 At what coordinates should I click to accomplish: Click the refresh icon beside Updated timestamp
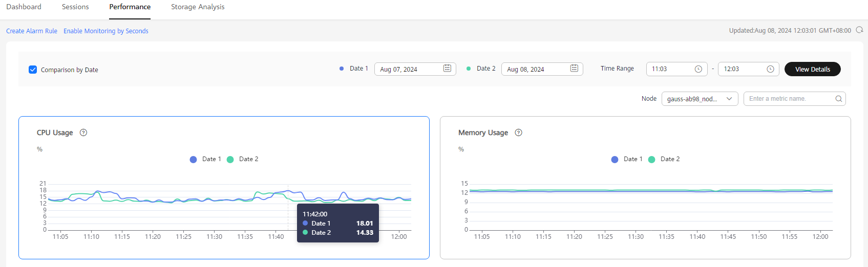[859, 30]
